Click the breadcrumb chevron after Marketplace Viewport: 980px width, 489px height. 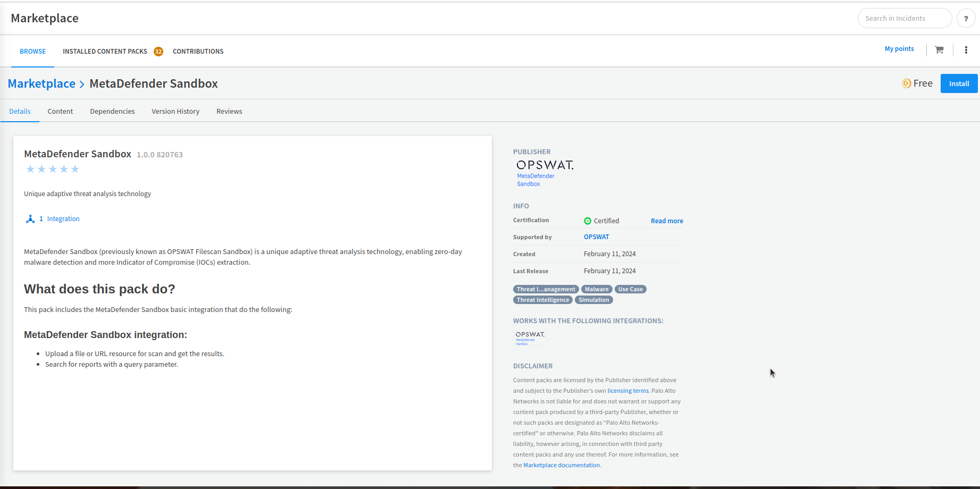82,85
